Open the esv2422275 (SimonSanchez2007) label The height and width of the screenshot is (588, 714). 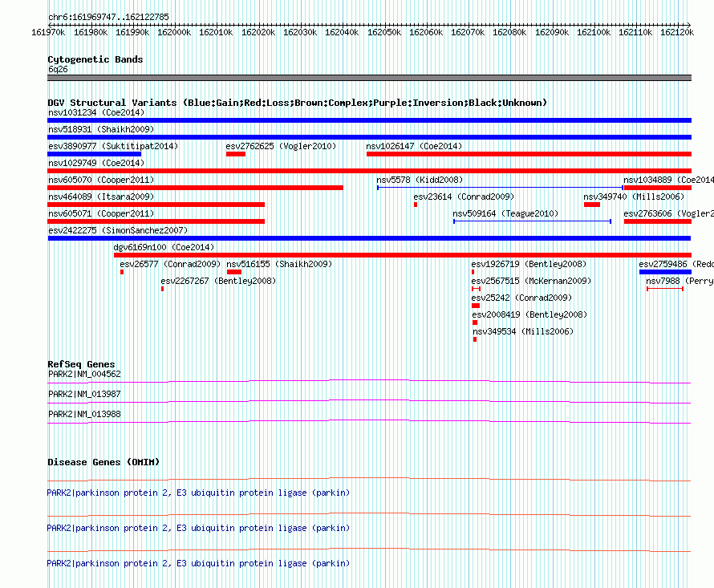click(x=118, y=230)
